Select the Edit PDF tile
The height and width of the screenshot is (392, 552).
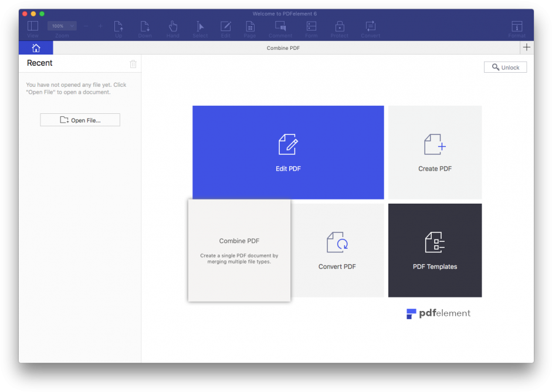(288, 152)
